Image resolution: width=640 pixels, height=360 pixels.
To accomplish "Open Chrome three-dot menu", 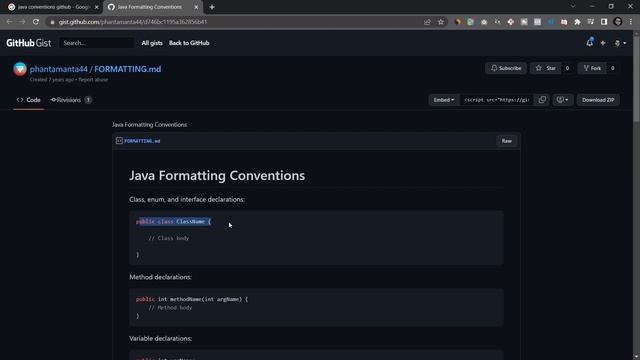I will coord(631,22).
